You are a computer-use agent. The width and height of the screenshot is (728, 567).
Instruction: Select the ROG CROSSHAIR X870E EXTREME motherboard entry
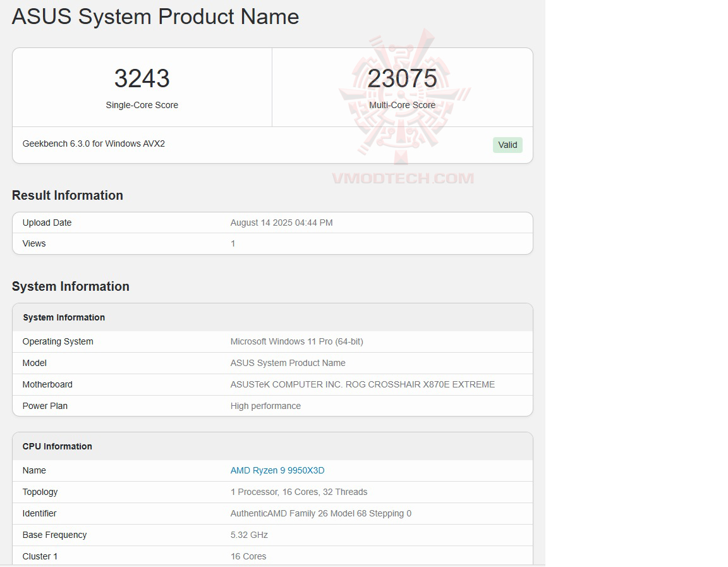pyautogui.click(x=362, y=384)
